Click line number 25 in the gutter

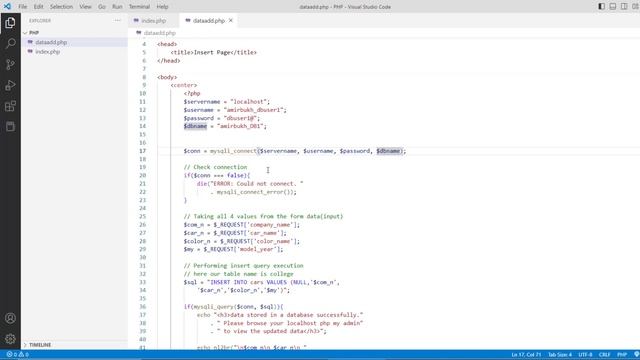[142, 217]
